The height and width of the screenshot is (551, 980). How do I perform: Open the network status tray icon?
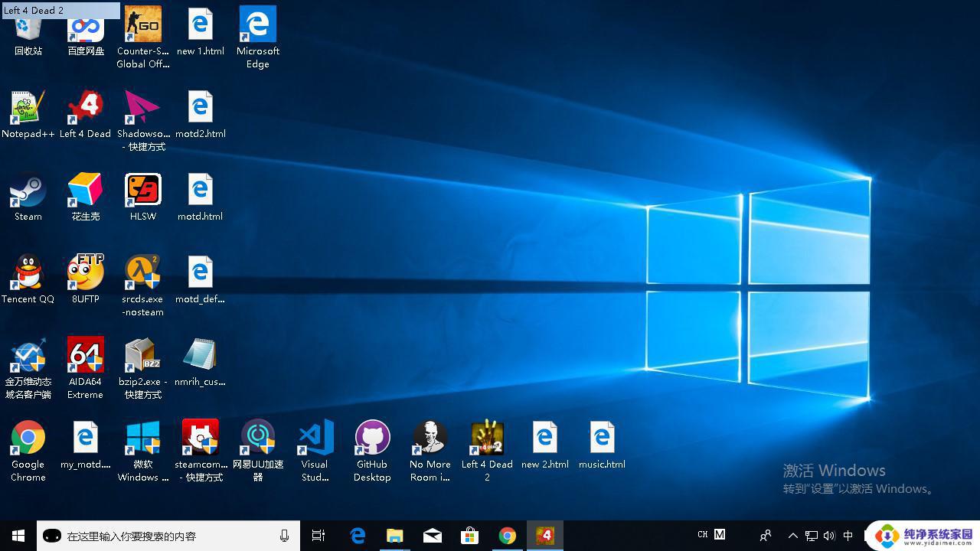[812, 536]
